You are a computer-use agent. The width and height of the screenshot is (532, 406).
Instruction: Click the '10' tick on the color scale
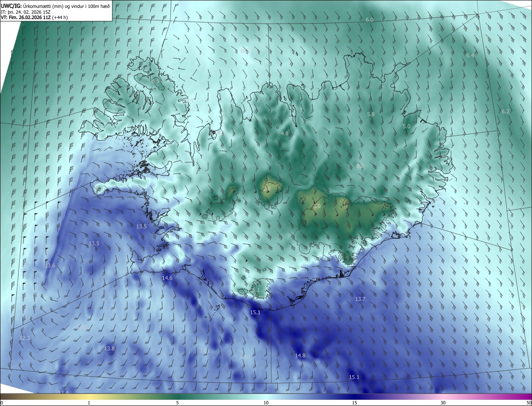pyautogui.click(x=266, y=403)
